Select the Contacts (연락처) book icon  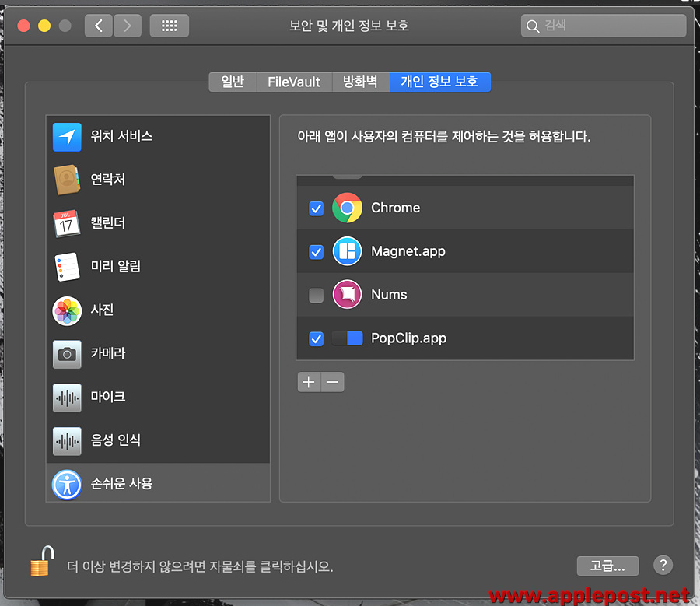point(67,180)
